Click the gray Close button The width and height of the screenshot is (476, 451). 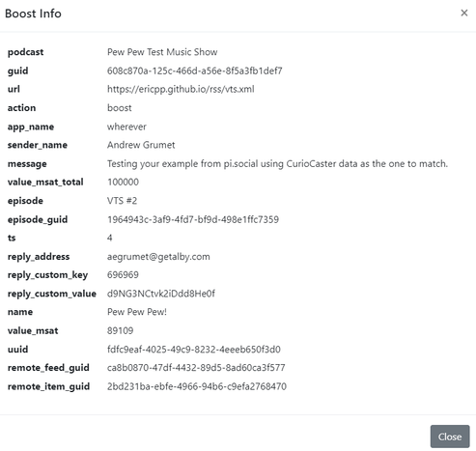coord(450,437)
